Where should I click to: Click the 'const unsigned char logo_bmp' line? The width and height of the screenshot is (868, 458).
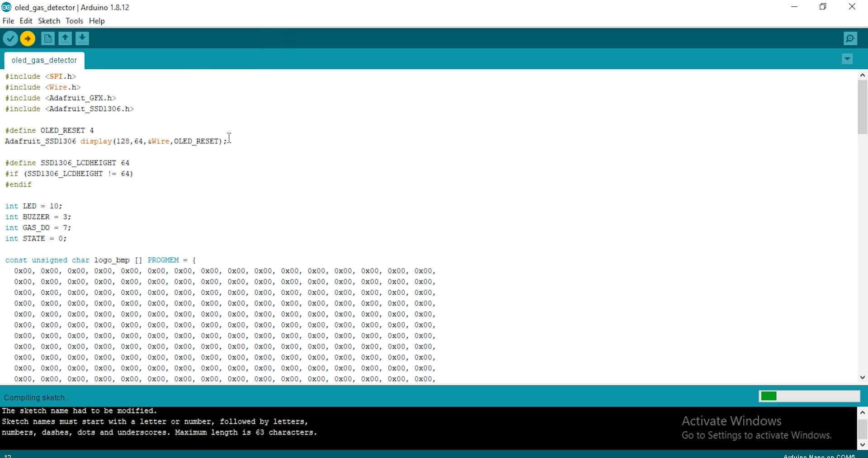click(101, 260)
